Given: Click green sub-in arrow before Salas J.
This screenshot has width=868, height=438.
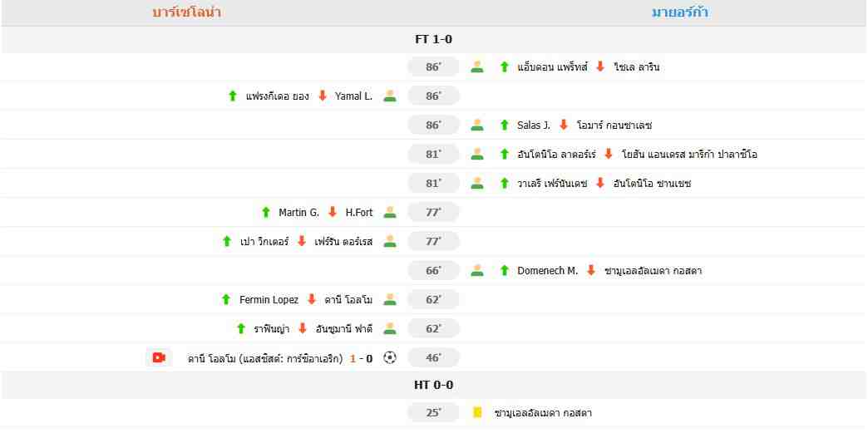Looking at the screenshot, I should click(505, 125).
